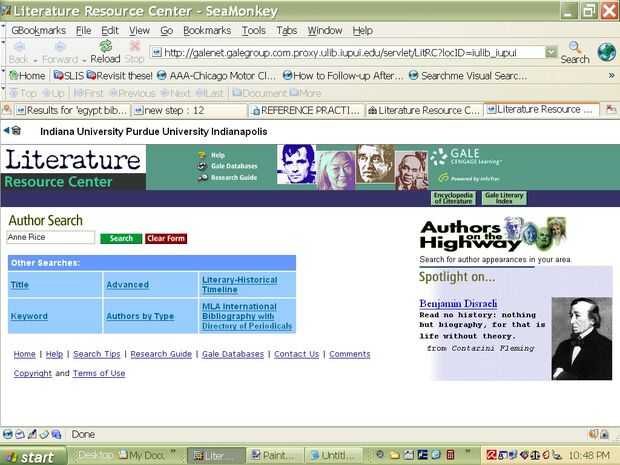Open the View menu

139,30
